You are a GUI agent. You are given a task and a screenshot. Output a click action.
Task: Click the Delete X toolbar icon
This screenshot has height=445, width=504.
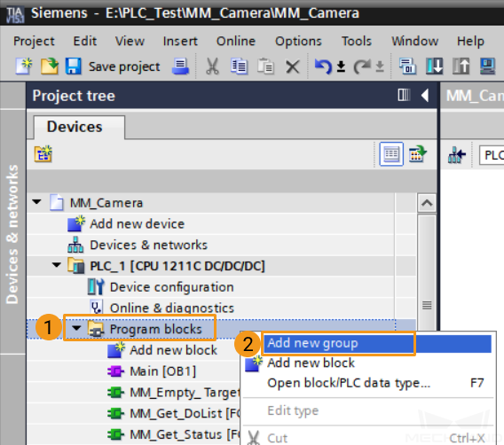[293, 67]
